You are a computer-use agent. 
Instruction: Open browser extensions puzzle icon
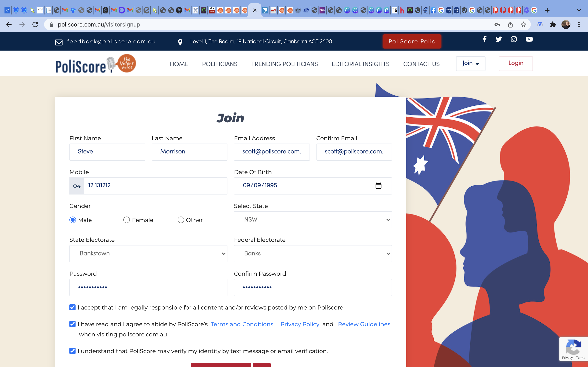point(553,24)
